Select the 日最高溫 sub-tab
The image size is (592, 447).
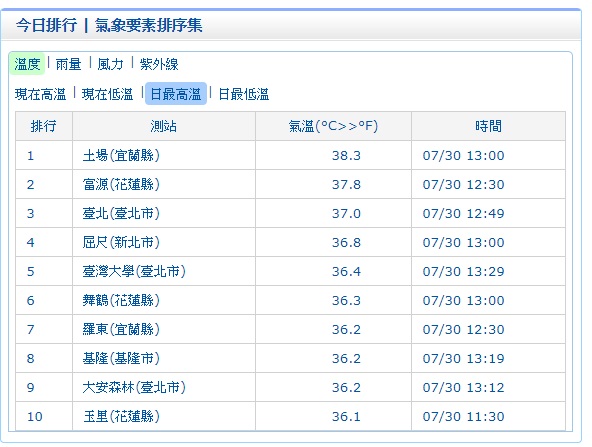tap(176, 94)
